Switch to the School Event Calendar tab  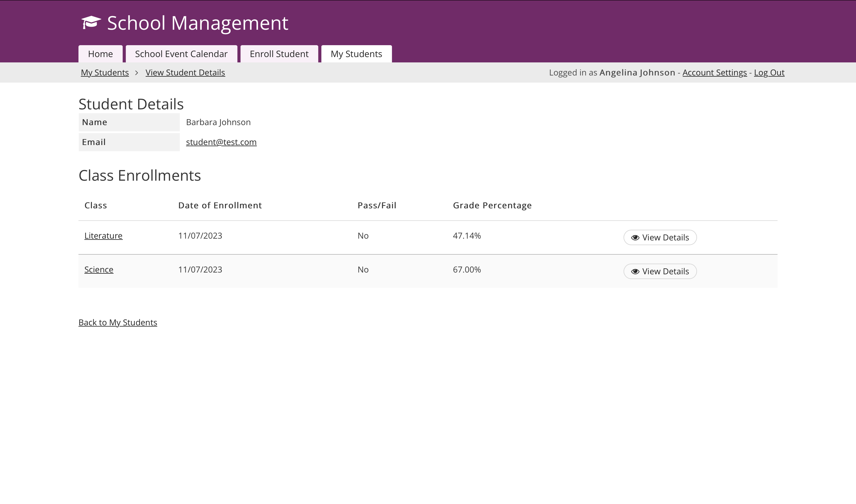coord(181,54)
